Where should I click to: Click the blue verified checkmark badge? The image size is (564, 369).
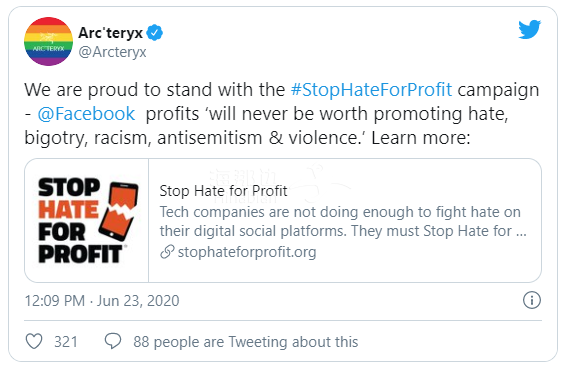coord(155,33)
